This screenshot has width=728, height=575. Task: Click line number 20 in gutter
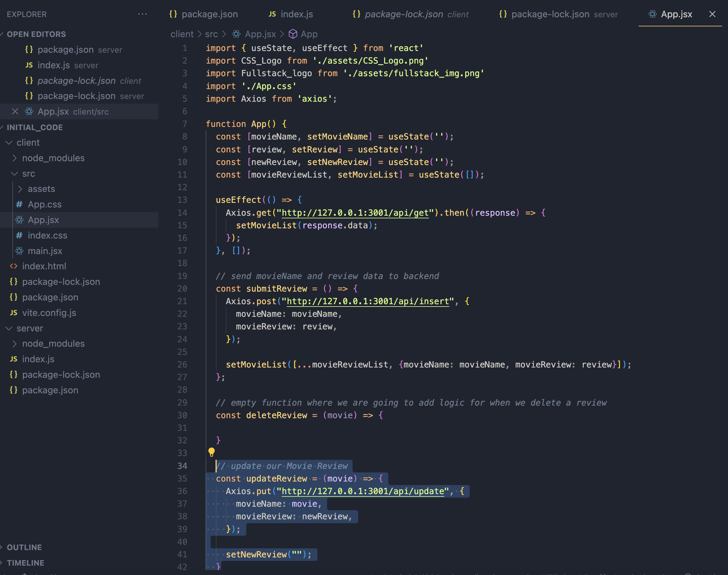pyautogui.click(x=182, y=288)
